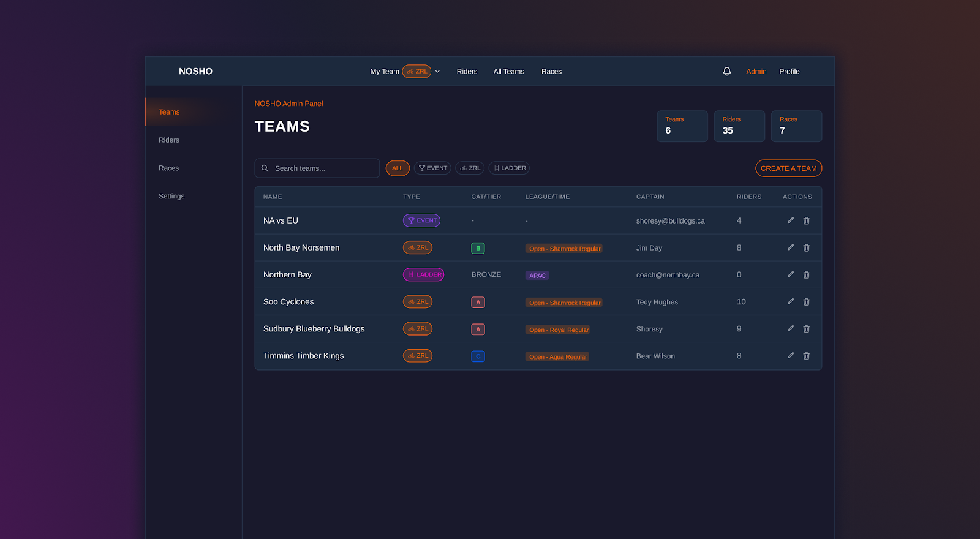Filter the list to ZRL teams
Screen dimensions: 980x539
[x=470, y=168]
